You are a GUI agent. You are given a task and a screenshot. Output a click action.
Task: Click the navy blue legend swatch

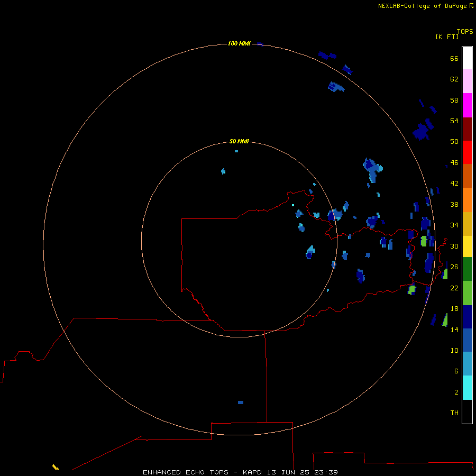coord(467,317)
